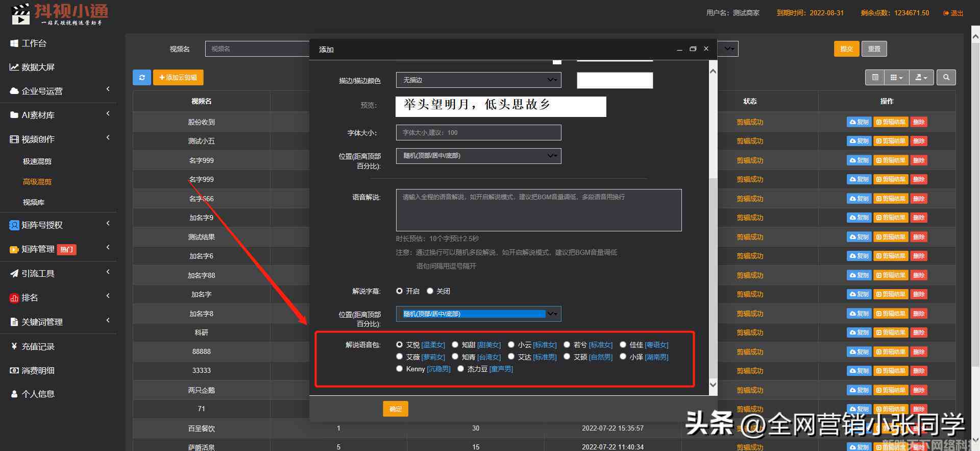Select Kenny 沉稳男 voice radio
The width and height of the screenshot is (980, 451).
(x=399, y=369)
